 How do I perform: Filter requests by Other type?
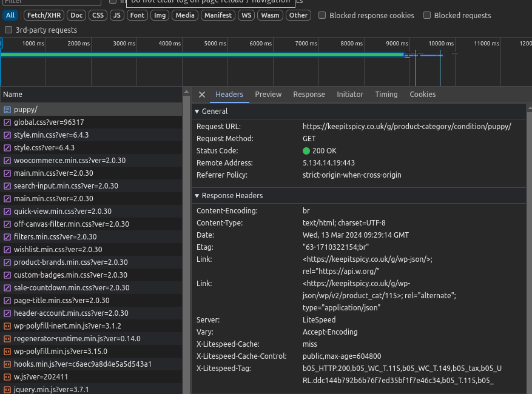[298, 15]
